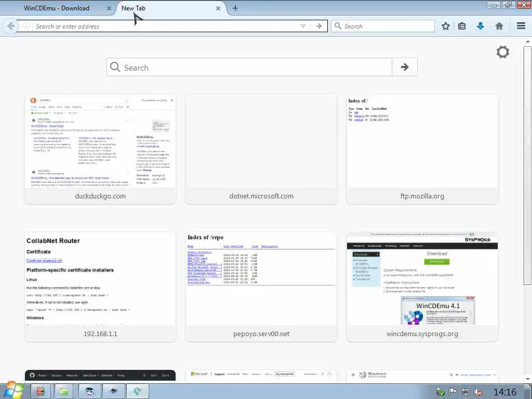Open the dotnet.microsoft.com tile
The height and width of the screenshot is (399, 532).
[x=261, y=149]
